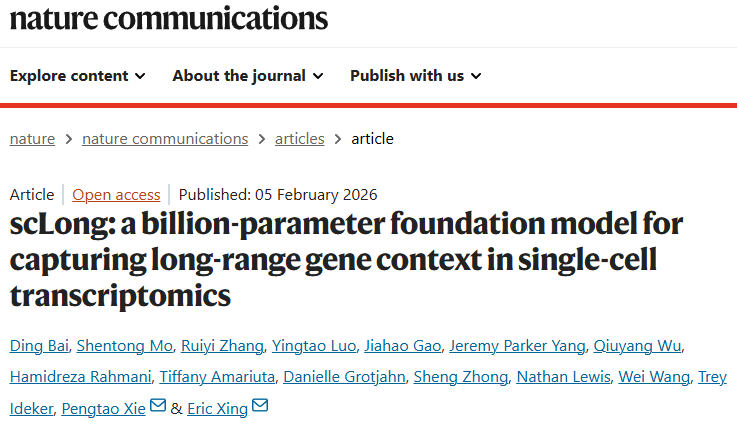
Task: Click the Eric Xing author name
Action: point(217,408)
